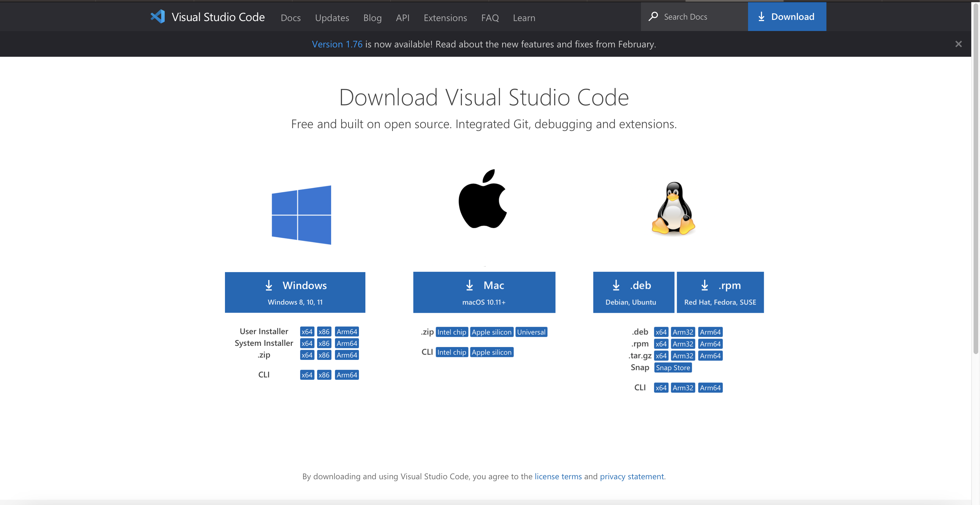Open the Version 1.76 link
This screenshot has height=505, width=980.
[337, 44]
